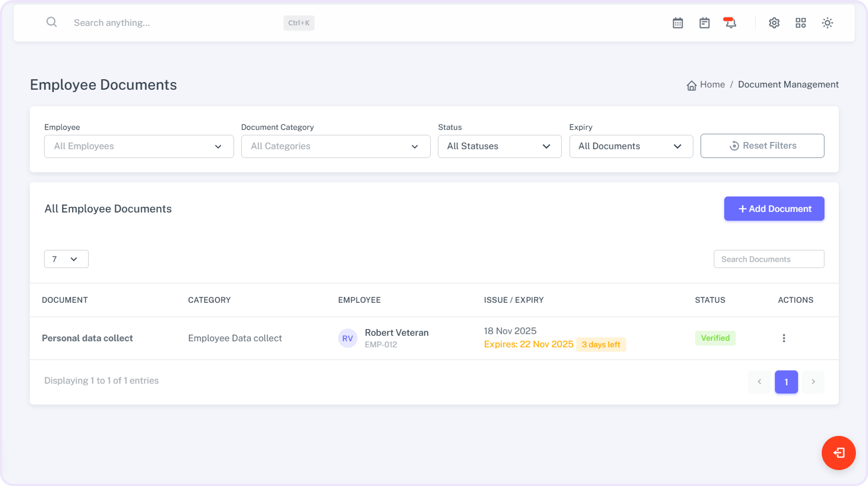Click the Add Document button
868x486 pixels.
(774, 209)
